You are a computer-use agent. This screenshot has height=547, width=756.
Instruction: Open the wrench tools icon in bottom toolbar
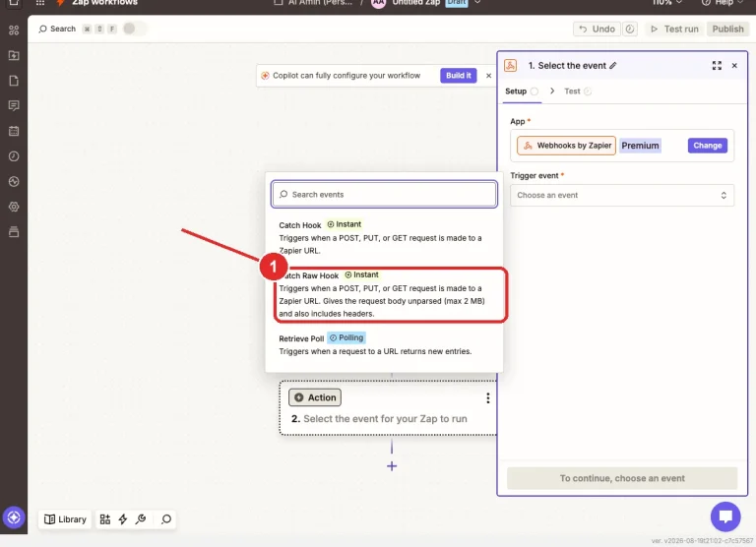click(x=141, y=519)
